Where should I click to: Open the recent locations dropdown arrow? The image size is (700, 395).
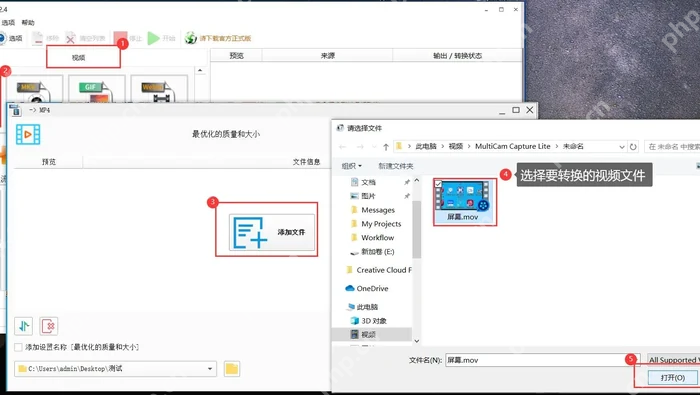pyautogui.click(x=374, y=146)
